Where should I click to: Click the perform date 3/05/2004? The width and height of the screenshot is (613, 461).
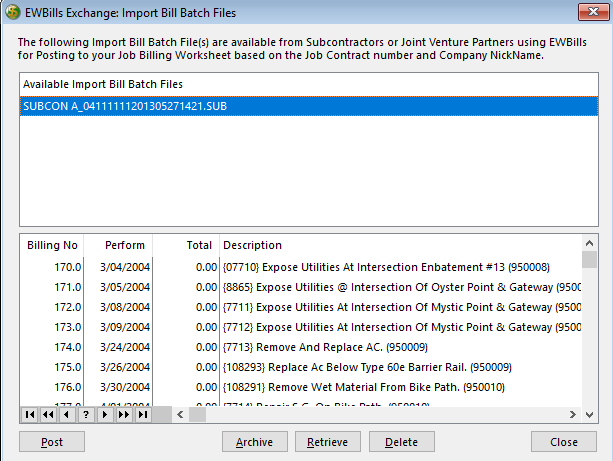[x=125, y=287]
